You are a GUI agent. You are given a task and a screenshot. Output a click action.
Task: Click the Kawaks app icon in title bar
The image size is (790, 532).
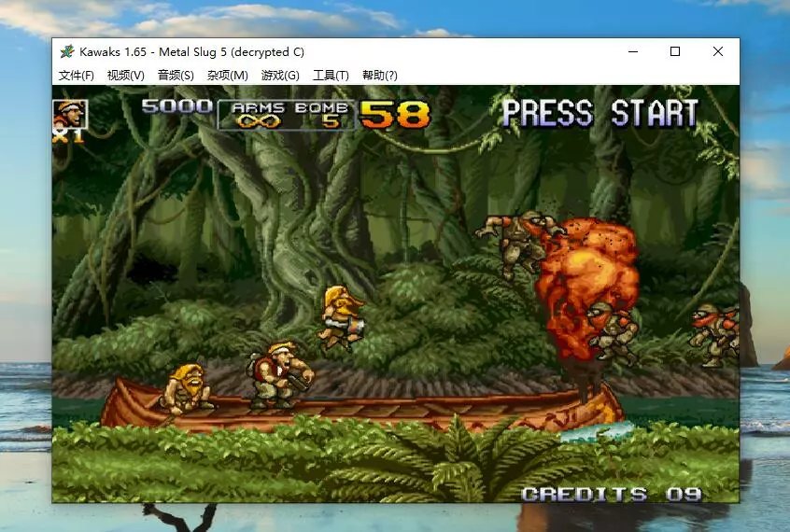coord(67,52)
